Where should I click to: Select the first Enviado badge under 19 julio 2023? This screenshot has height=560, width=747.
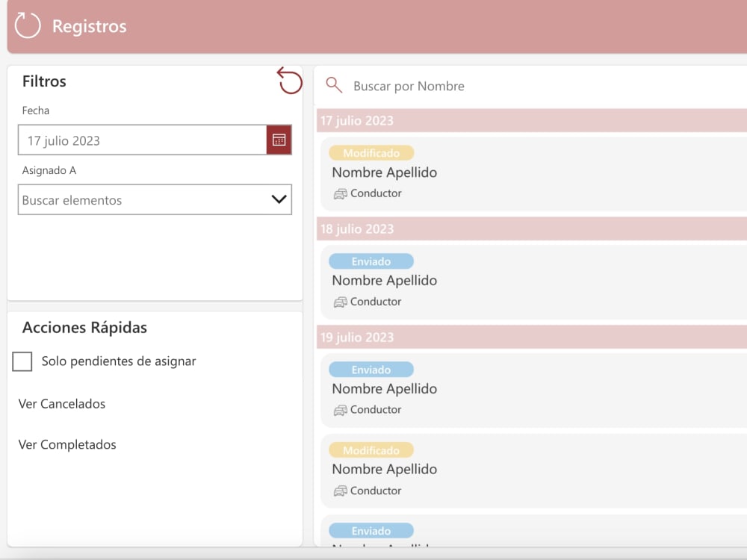click(x=371, y=370)
